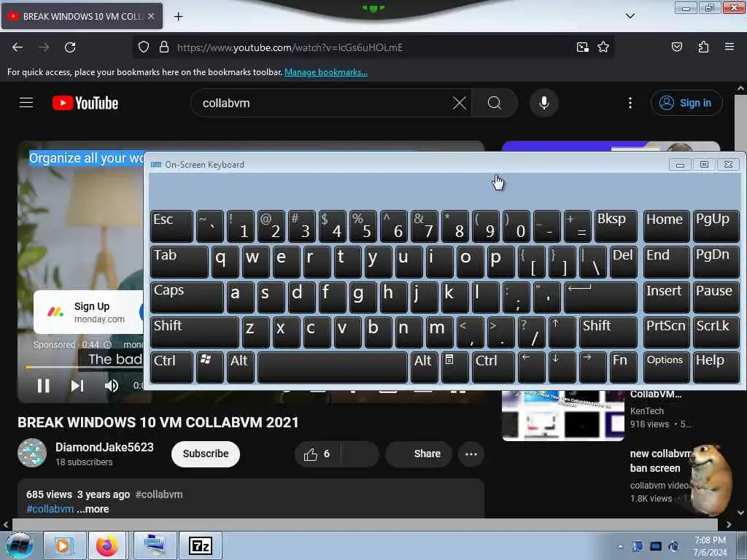Click the YouTube logo
The width and height of the screenshot is (747, 560).
click(85, 103)
